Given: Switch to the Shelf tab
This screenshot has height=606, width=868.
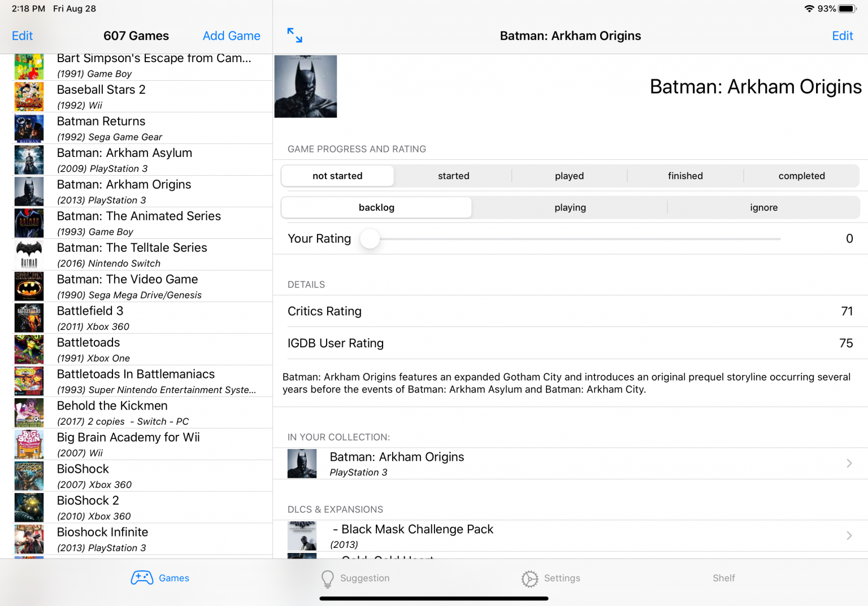Looking at the screenshot, I should pyautogui.click(x=723, y=578).
